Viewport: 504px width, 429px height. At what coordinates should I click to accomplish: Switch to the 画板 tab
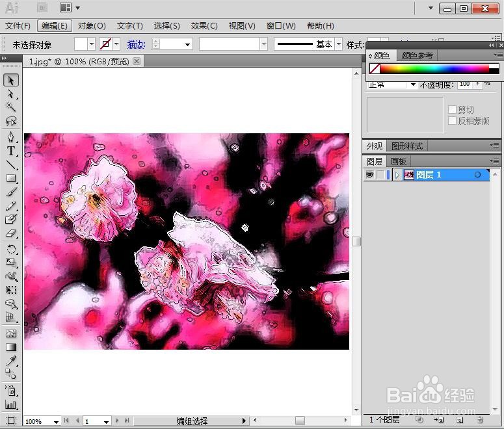(x=399, y=161)
